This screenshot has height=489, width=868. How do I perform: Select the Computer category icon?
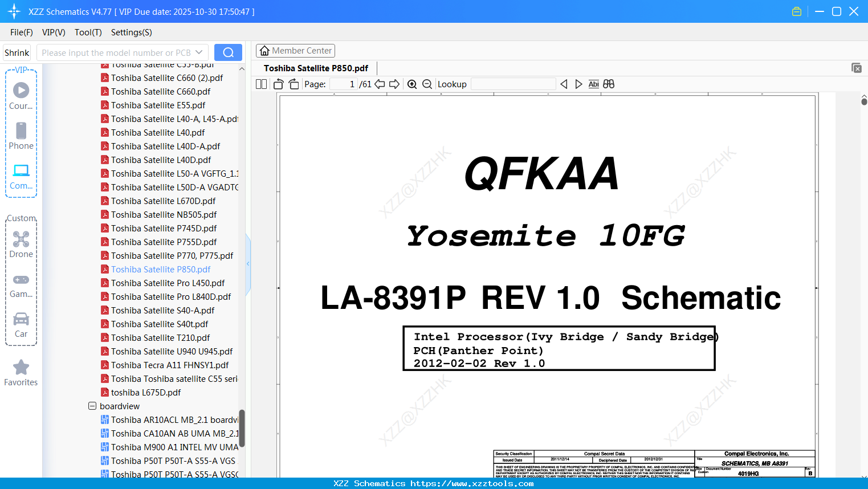point(21,176)
